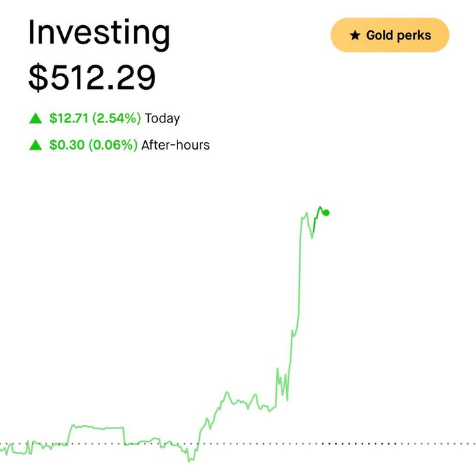Viewport: 476px width, 476px height.
Task: Click the star icon in Gold perks
Action: tap(355, 35)
